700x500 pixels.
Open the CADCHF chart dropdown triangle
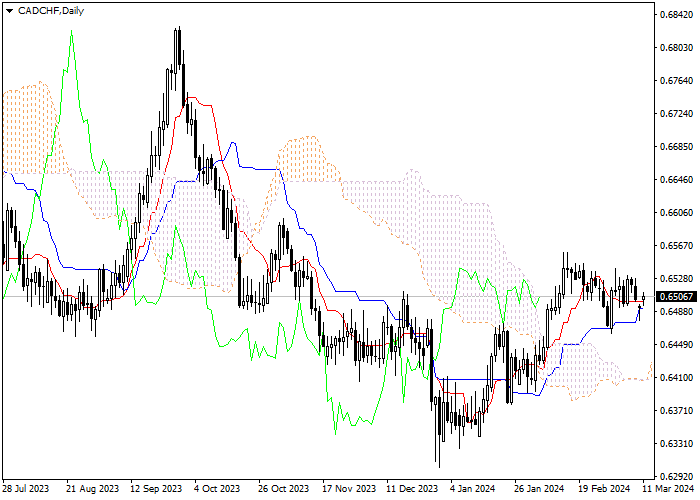(x=9, y=11)
